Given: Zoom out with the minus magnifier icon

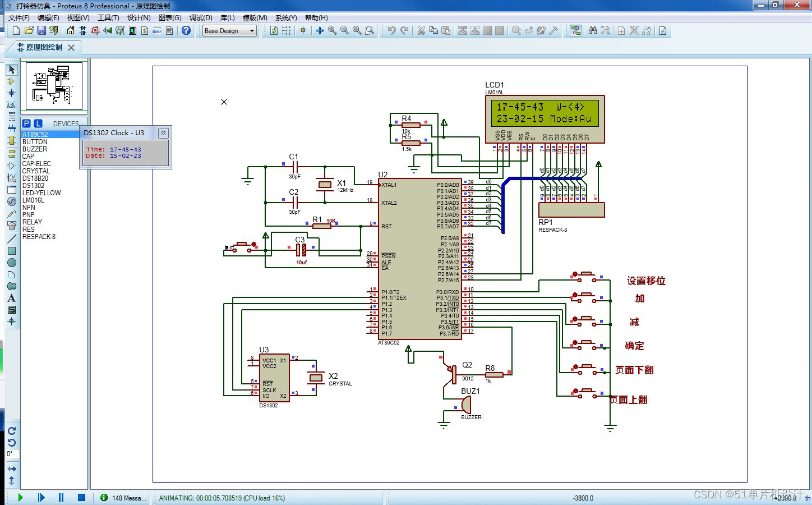Looking at the screenshot, I should [x=344, y=30].
